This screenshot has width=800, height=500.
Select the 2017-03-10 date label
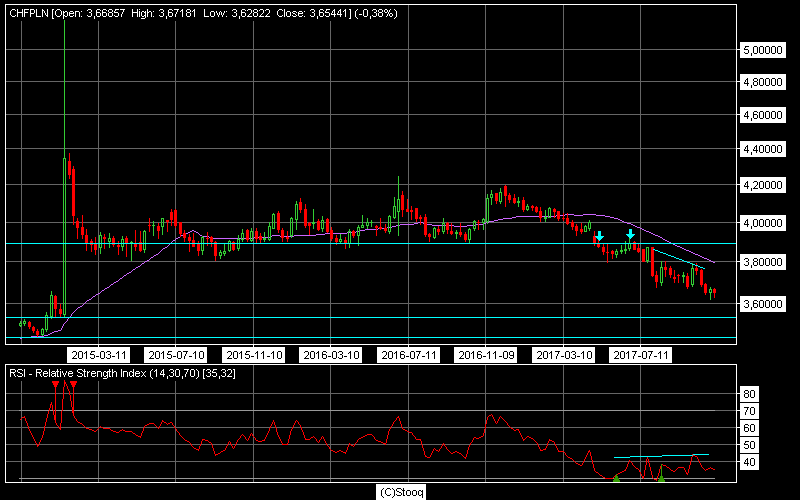(x=564, y=355)
